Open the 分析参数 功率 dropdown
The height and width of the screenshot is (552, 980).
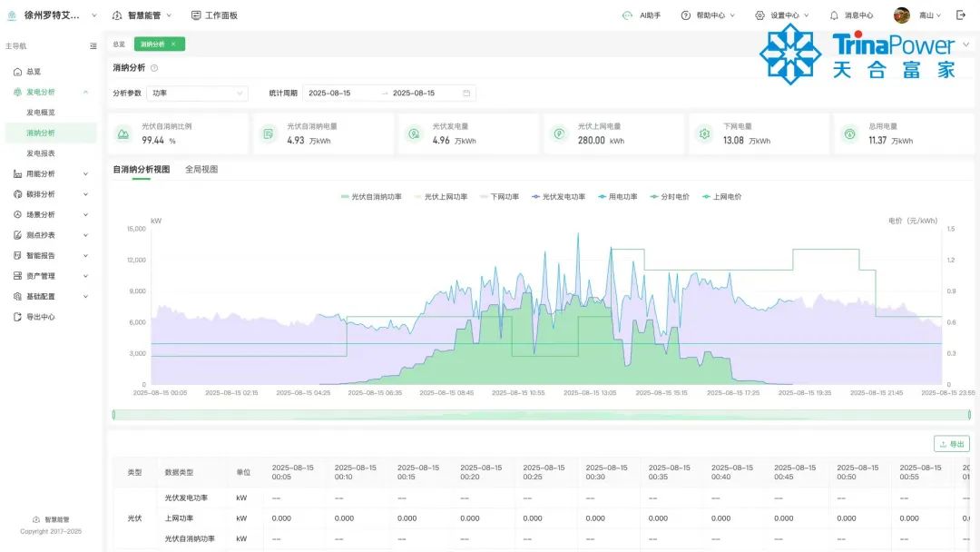point(197,94)
